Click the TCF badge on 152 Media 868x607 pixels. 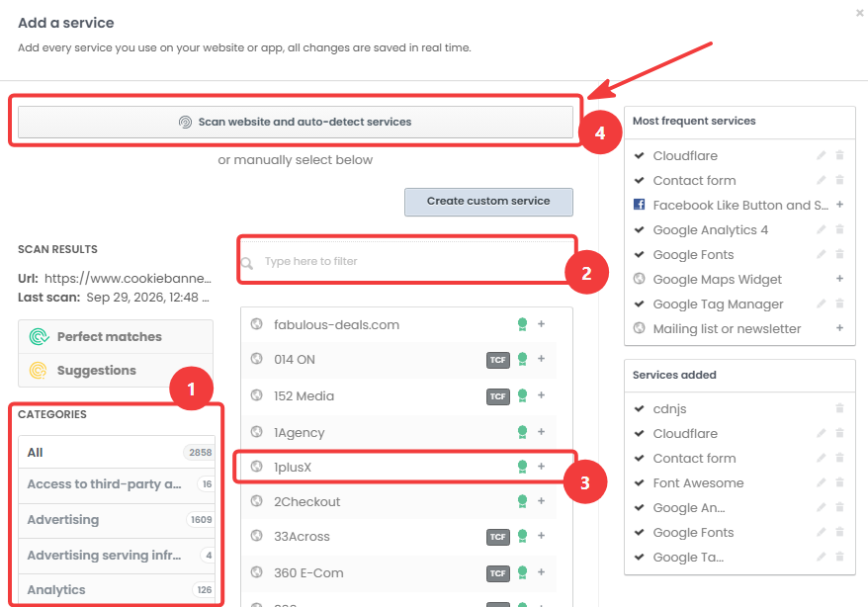pyautogui.click(x=498, y=396)
